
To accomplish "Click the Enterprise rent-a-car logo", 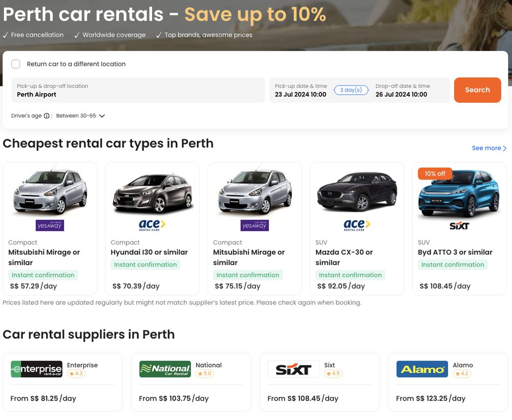I will click(x=36, y=369).
